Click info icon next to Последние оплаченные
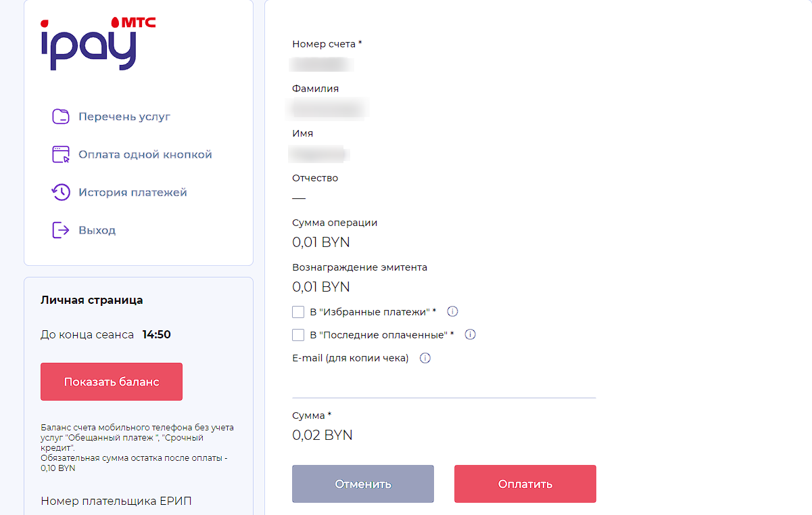812x515 pixels. point(471,334)
